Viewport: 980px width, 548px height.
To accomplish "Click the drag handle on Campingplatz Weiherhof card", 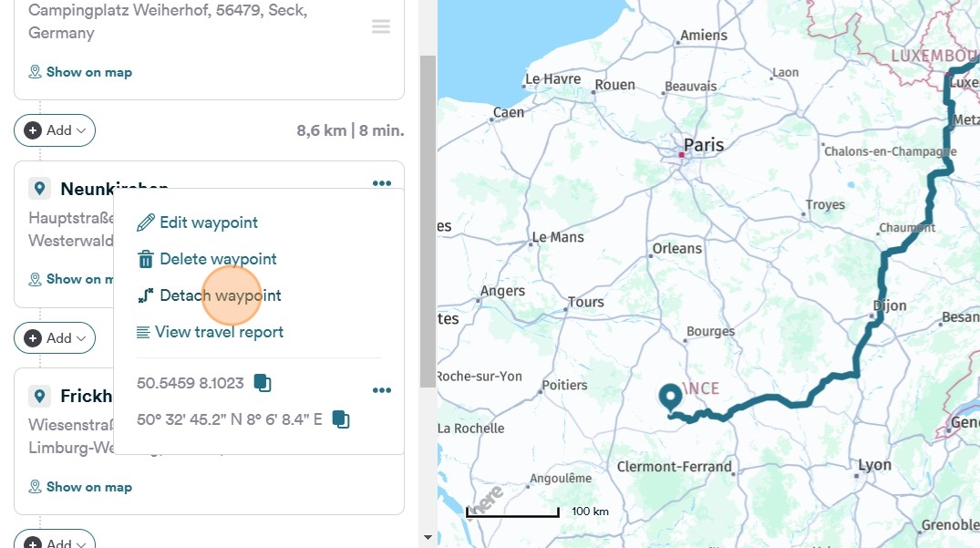I will (x=381, y=27).
